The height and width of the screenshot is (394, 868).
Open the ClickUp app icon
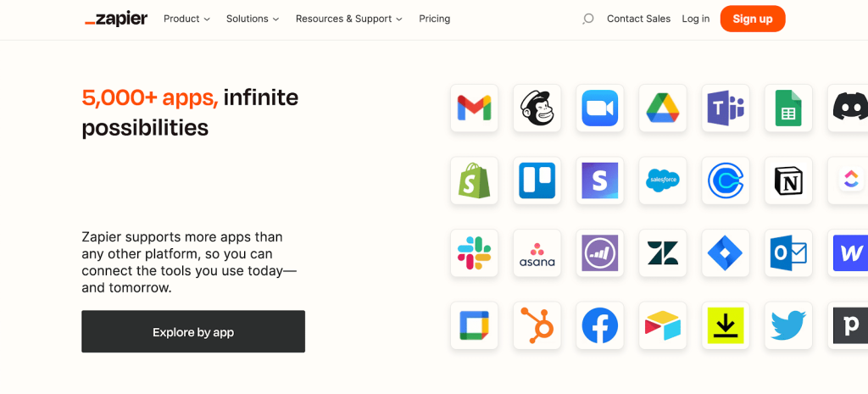click(848, 180)
